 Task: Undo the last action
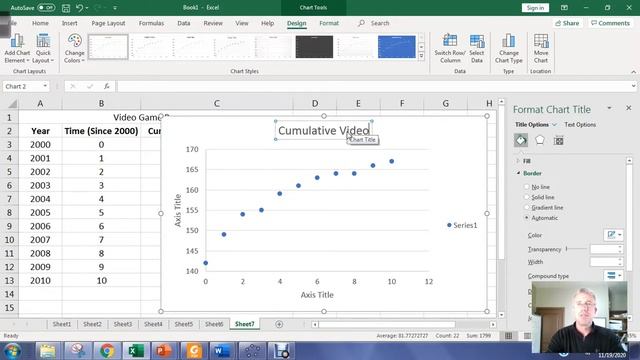[80, 8]
